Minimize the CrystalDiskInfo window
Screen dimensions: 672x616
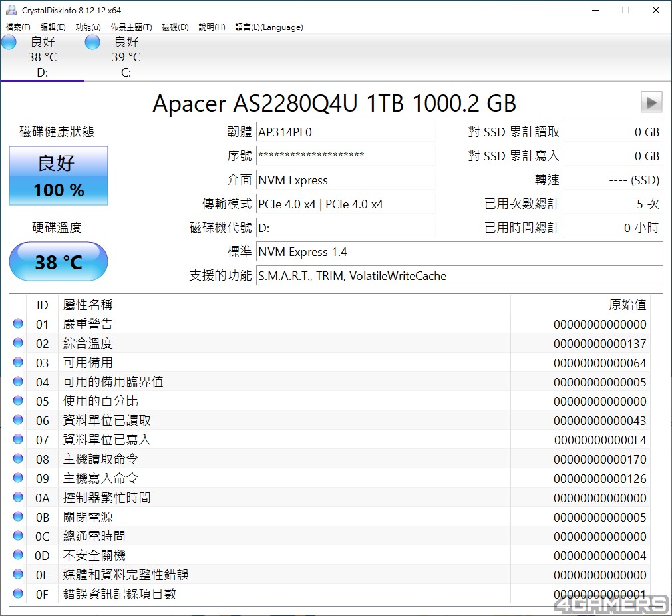595,10
